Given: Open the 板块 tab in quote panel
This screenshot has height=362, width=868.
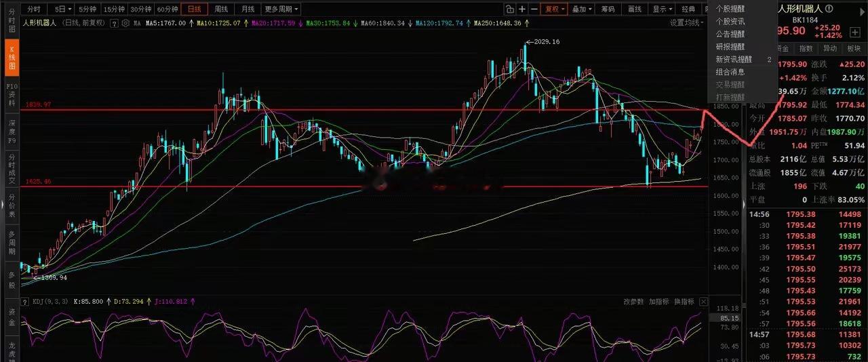Looking at the screenshot, I should pyautogui.click(x=853, y=49).
